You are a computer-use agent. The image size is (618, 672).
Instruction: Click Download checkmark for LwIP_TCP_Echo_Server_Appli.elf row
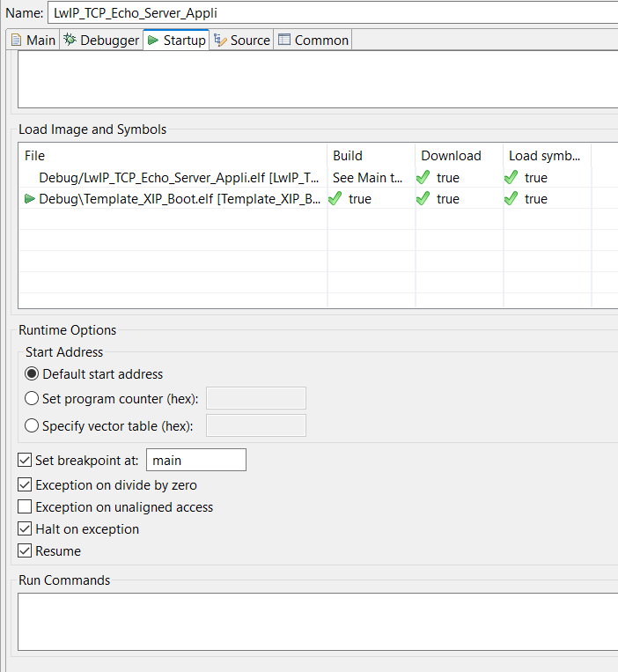coord(423,178)
